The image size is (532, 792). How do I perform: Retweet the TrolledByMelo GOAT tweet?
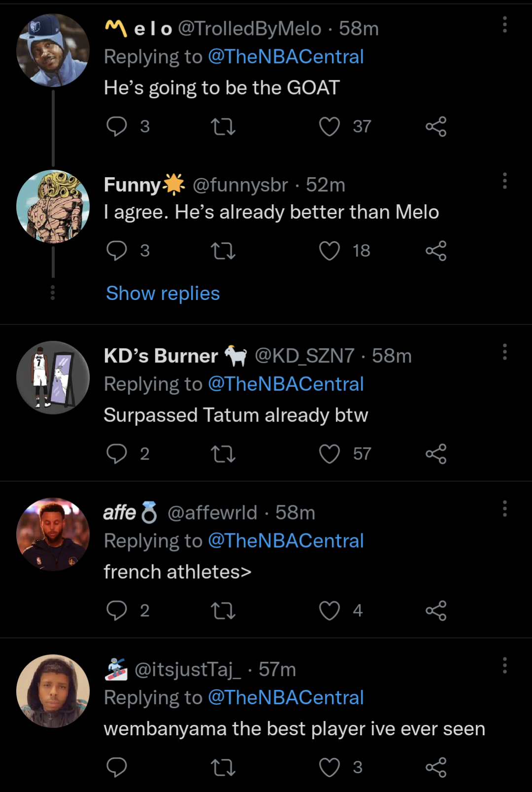(223, 127)
